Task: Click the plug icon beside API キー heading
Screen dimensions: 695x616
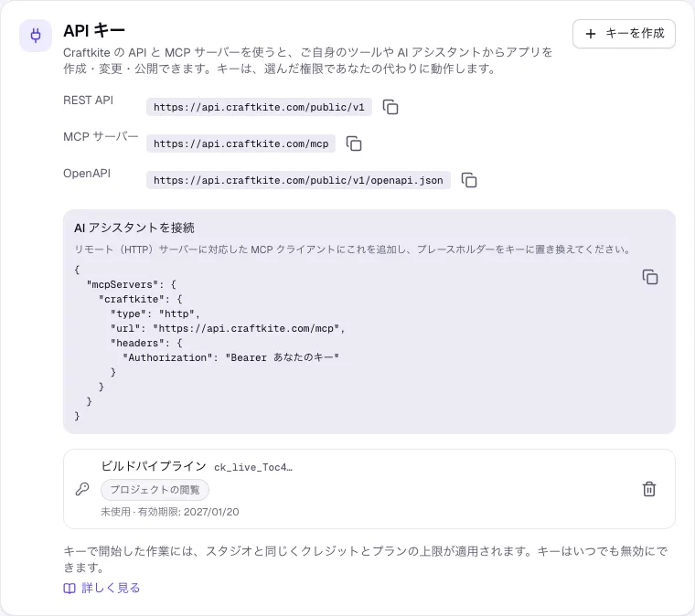Action: [x=36, y=36]
